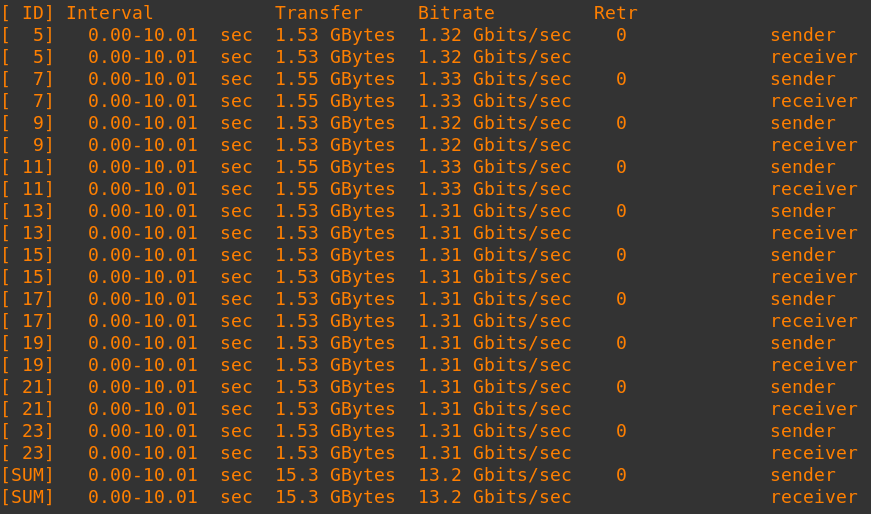Click "1.31 Gbits/sec" in stream 21 receiver row
The height and width of the screenshot is (514, 871).
(494, 409)
